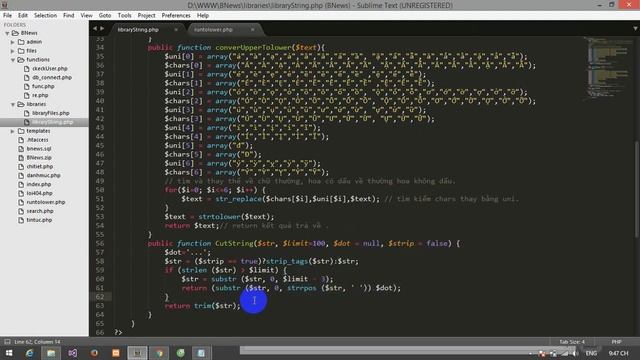Open the Windows Start button
Screen dimensions: 640x360
(x=9, y=353)
